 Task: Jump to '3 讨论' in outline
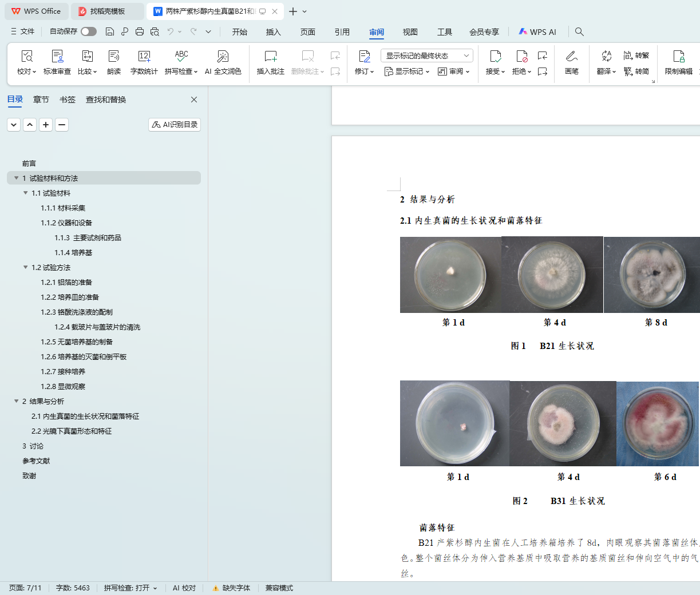(33, 446)
